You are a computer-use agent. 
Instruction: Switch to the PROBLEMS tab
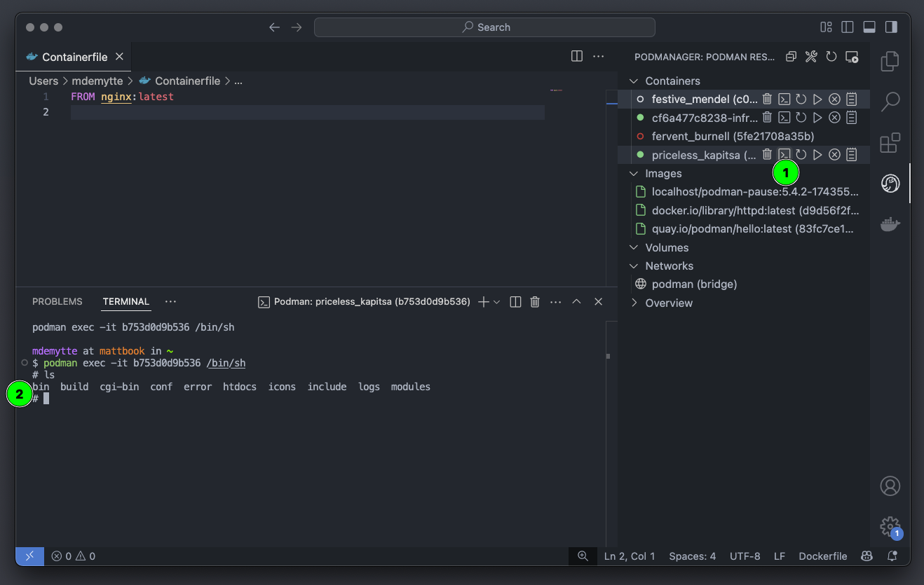point(57,301)
